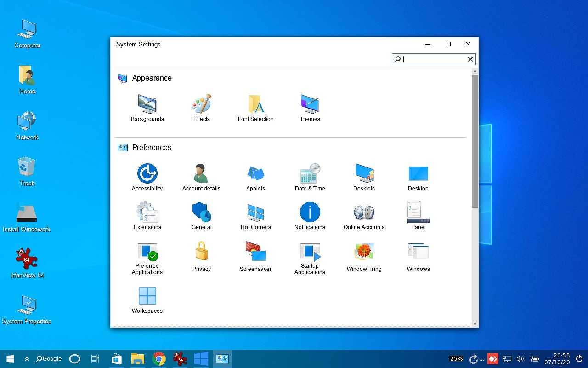The image size is (588, 368).
Task: Click the scroll down arrow in settings
Action: tap(475, 323)
